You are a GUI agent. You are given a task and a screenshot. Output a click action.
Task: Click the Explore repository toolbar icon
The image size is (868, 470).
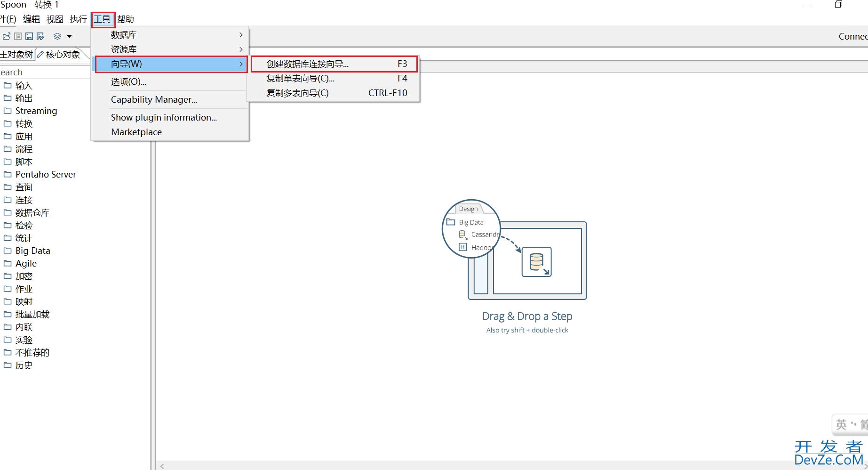(x=18, y=36)
